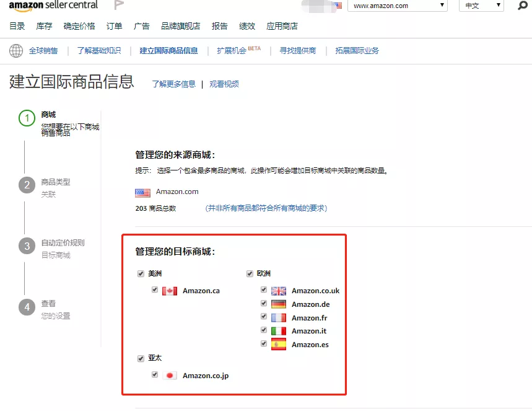Screen dimensions: 532x411
Task: Uncheck the 美洲 region checkbox
Action: click(141, 273)
